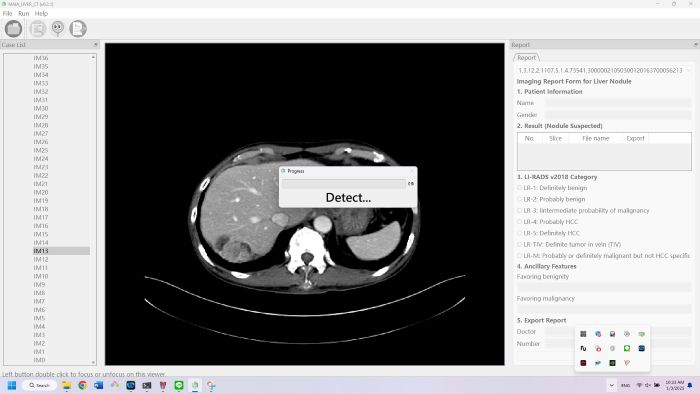Click the colorful square tray overflow icon

coord(612,334)
